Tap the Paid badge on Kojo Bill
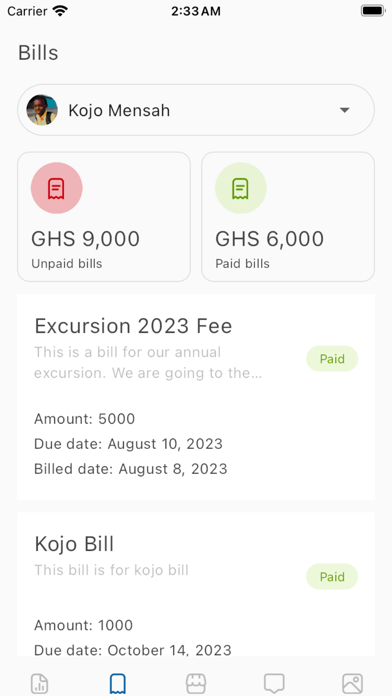This screenshot has width=392, height=696. [332, 577]
